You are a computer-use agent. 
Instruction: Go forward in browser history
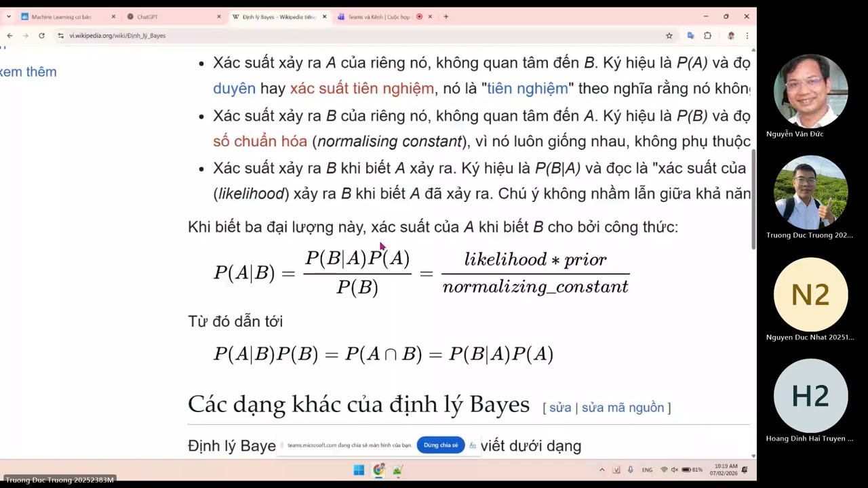[x=26, y=35]
